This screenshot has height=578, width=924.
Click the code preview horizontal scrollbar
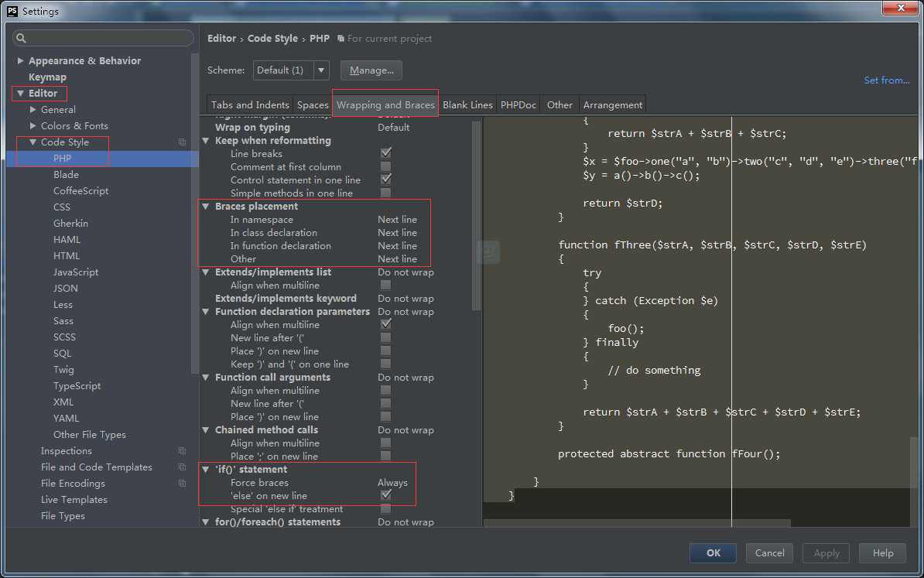[636, 523]
